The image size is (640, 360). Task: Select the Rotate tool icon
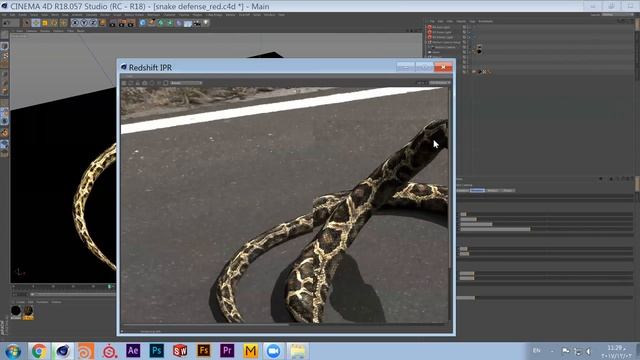tap(54, 23)
